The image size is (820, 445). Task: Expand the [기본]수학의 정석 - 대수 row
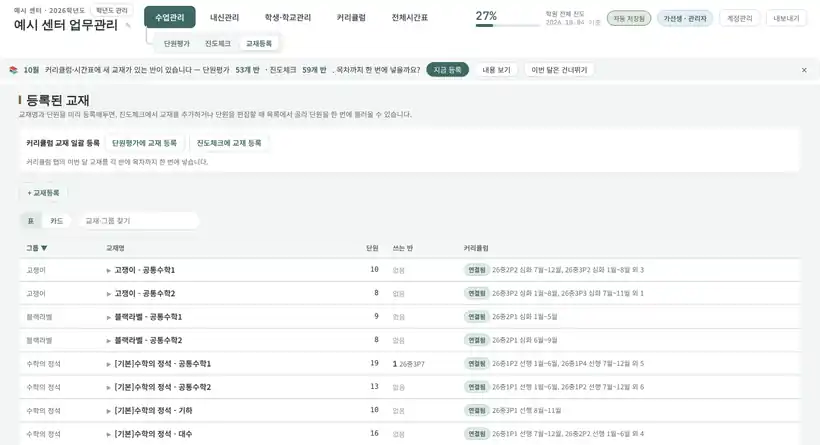pyautogui.click(x=108, y=435)
